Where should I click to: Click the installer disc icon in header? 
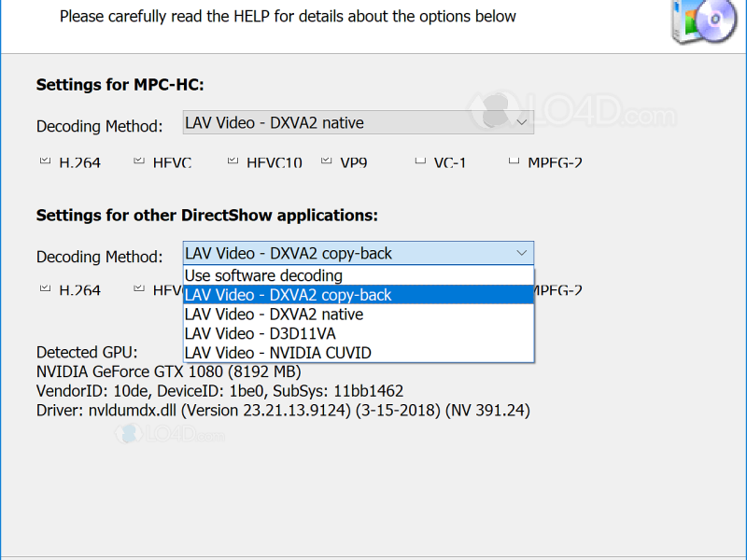click(x=705, y=21)
